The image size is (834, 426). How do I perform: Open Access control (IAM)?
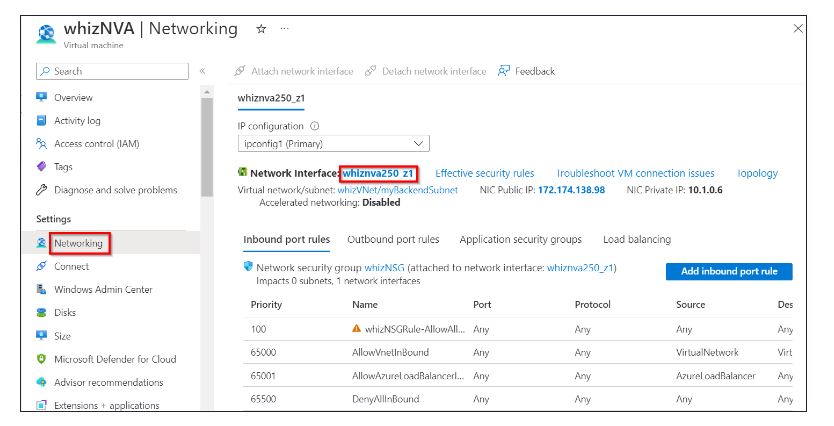click(x=97, y=144)
